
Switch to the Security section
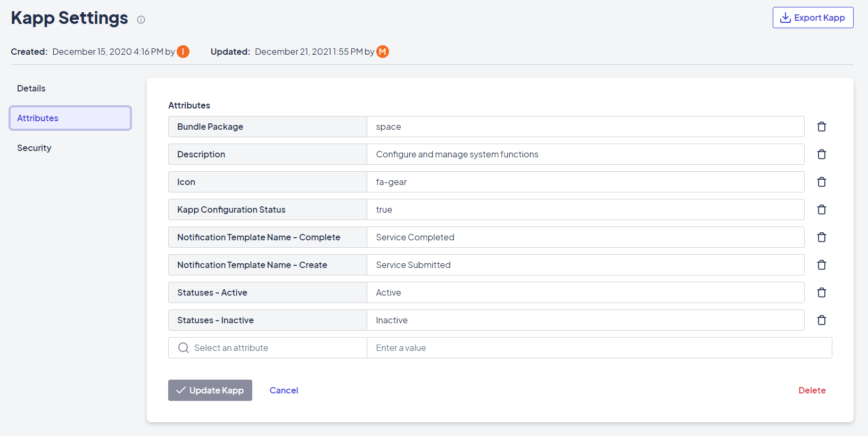pyautogui.click(x=70, y=148)
